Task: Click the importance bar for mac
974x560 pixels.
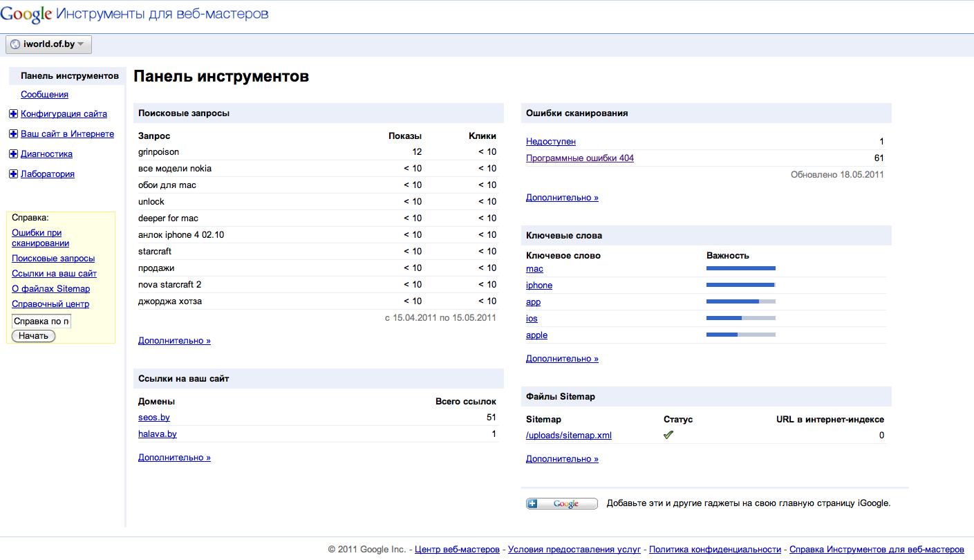Action: [x=741, y=268]
